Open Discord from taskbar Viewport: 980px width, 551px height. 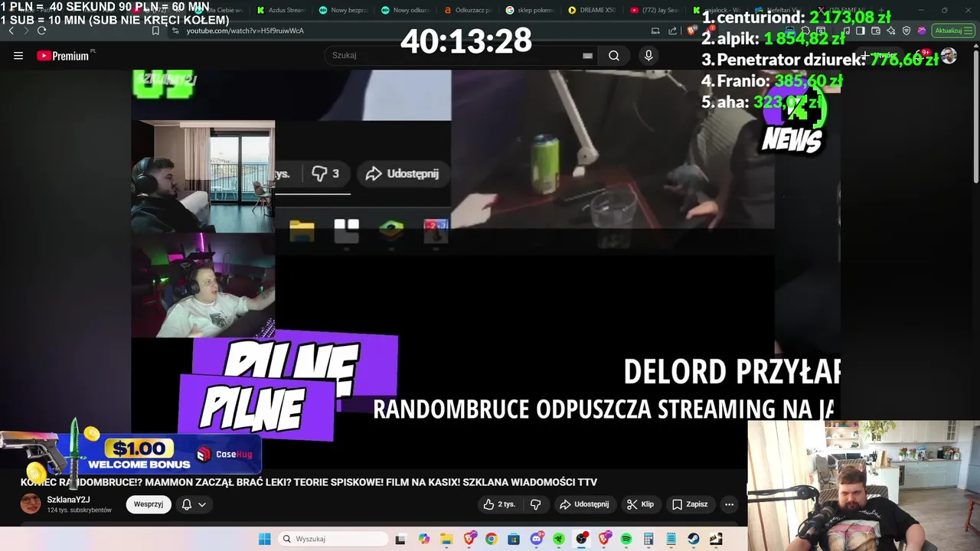click(537, 539)
